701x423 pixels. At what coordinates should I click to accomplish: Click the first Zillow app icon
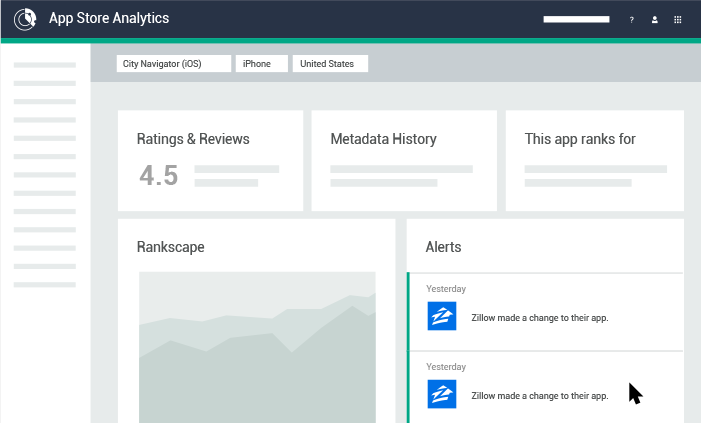tap(442, 316)
